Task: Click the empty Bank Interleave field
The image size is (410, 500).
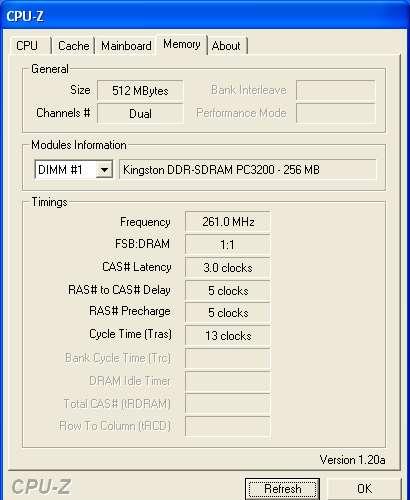Action: coord(336,90)
